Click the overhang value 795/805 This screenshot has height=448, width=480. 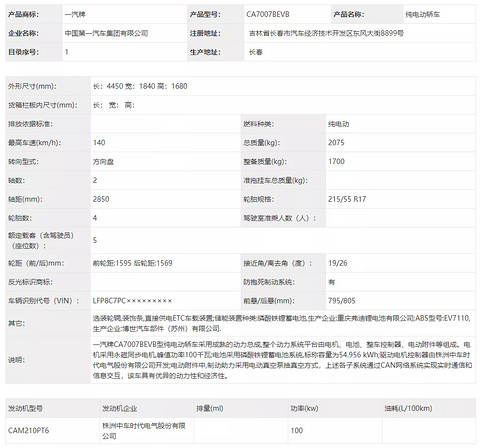[x=342, y=301]
